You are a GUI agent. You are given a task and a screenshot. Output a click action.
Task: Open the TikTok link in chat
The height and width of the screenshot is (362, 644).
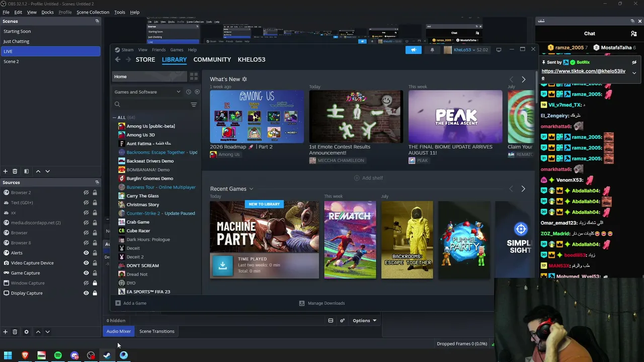coord(584,74)
